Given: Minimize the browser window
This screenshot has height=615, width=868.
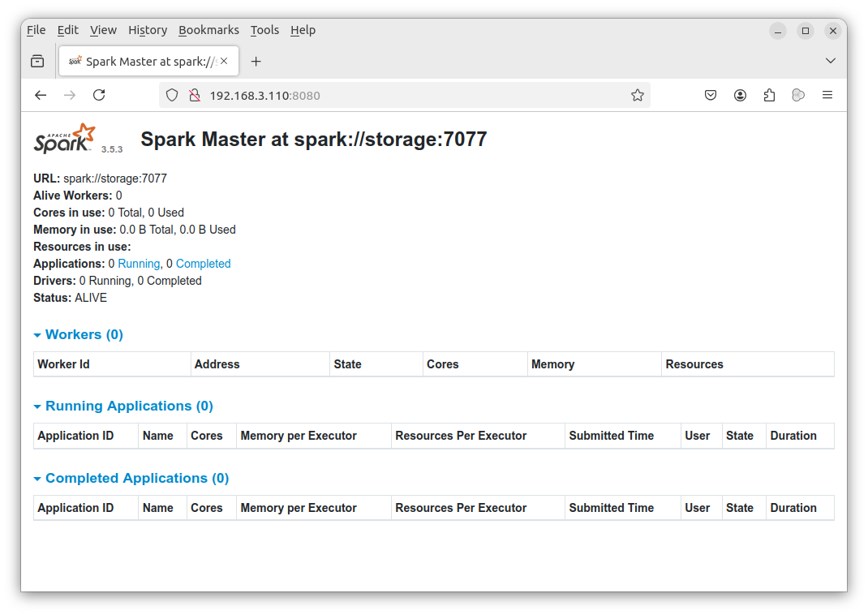Looking at the screenshot, I should click(778, 31).
